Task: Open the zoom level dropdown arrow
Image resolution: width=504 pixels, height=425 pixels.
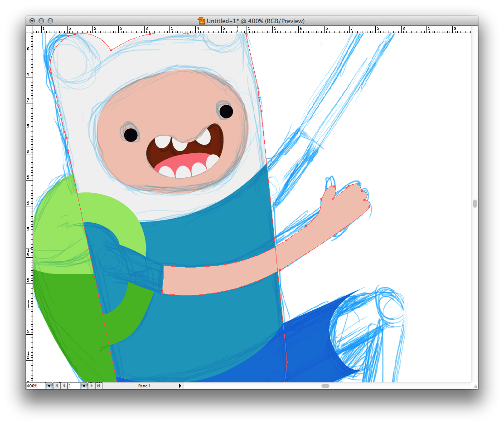Action: pyautogui.click(x=49, y=386)
